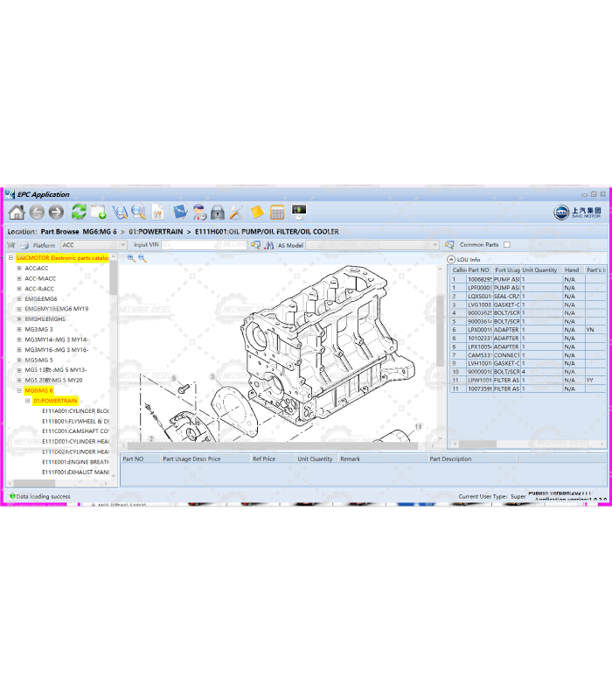Zoom in on the parts diagram
612x700 pixels.
(131, 258)
